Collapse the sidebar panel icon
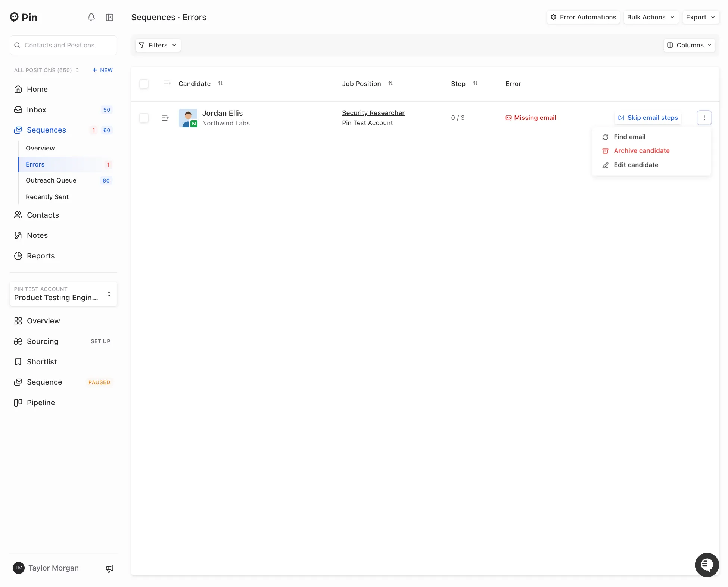The image size is (728, 587). 109,17
